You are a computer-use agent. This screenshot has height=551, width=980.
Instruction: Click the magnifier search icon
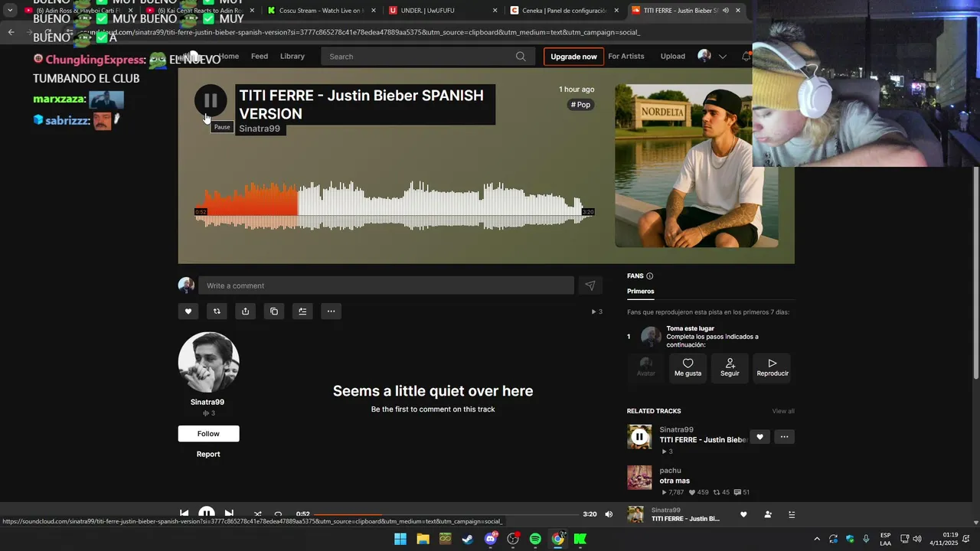pos(521,57)
